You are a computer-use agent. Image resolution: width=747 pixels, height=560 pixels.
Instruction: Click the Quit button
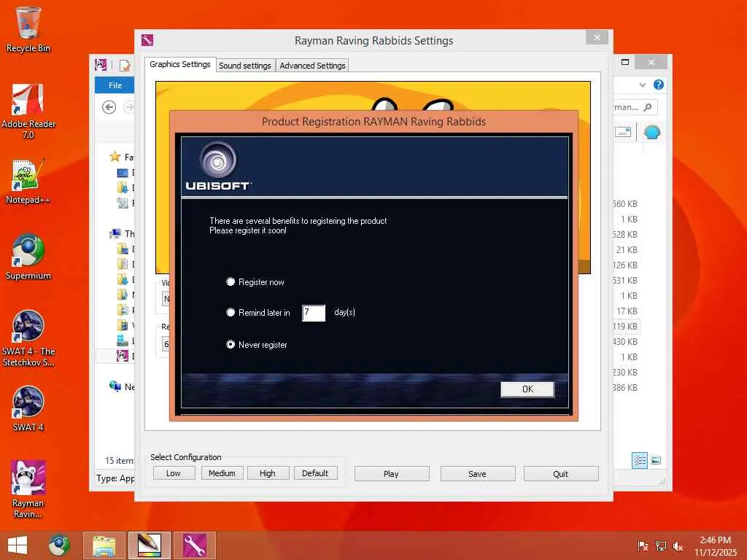pos(561,474)
